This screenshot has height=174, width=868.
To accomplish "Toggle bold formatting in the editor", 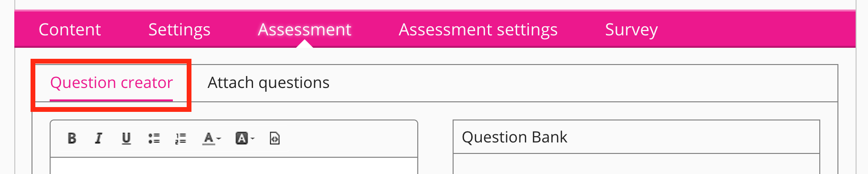I will point(72,138).
